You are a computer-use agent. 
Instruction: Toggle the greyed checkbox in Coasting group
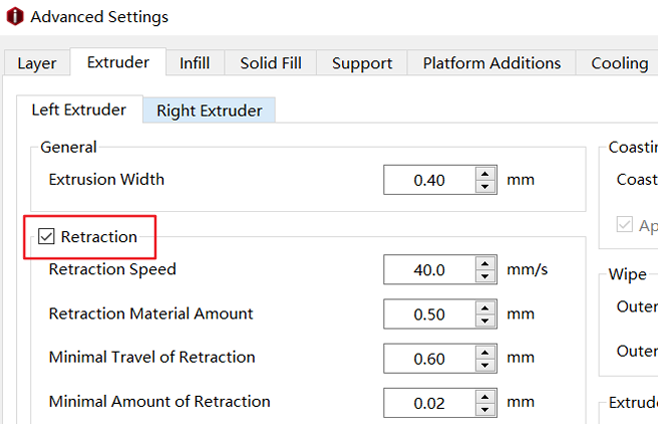pyautogui.click(x=624, y=224)
